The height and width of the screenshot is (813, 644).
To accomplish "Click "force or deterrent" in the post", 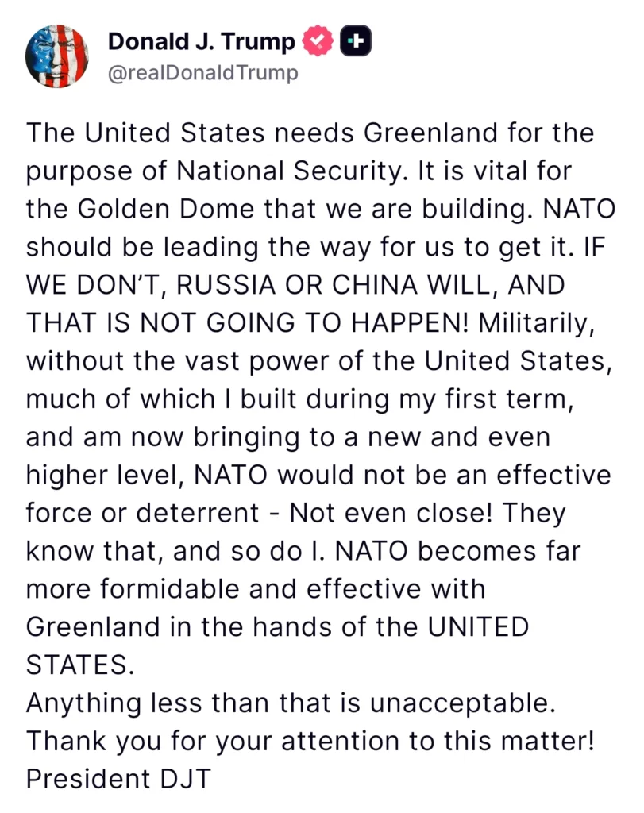I will pyautogui.click(x=143, y=513).
